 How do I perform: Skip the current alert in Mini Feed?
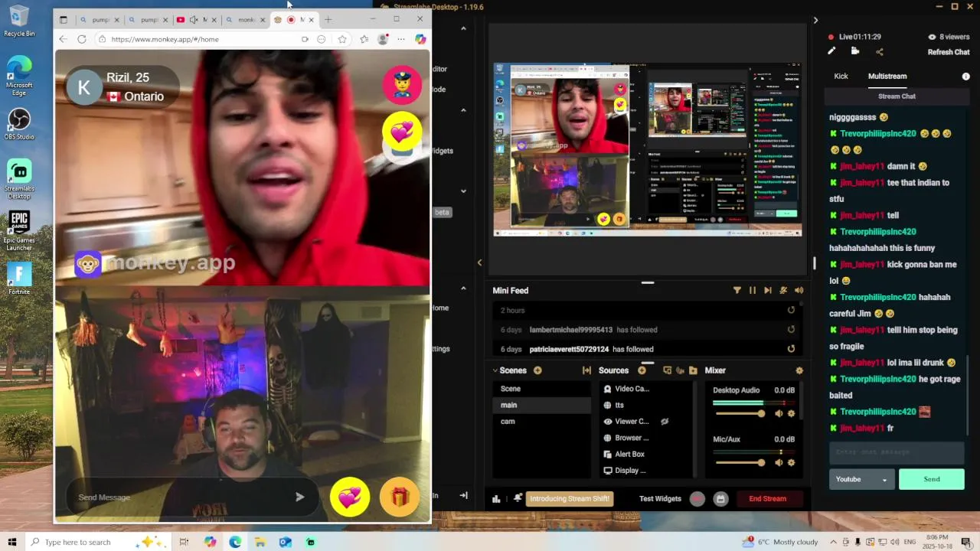pyautogui.click(x=768, y=290)
